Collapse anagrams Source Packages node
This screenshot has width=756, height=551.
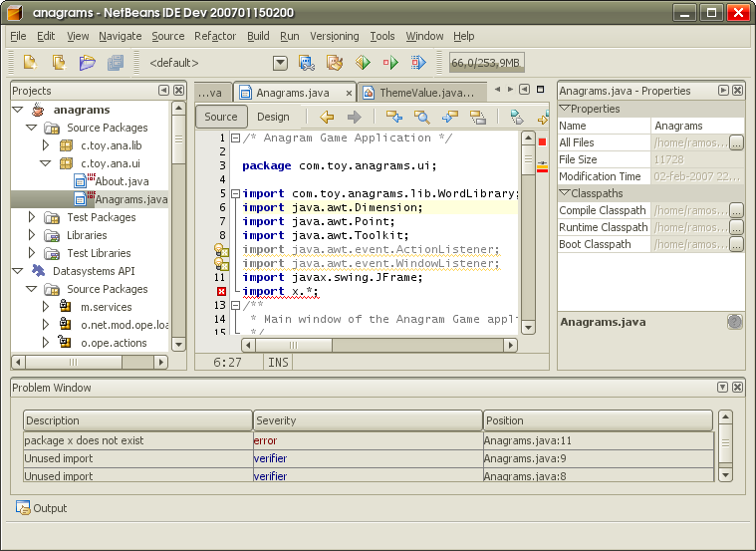(32, 128)
